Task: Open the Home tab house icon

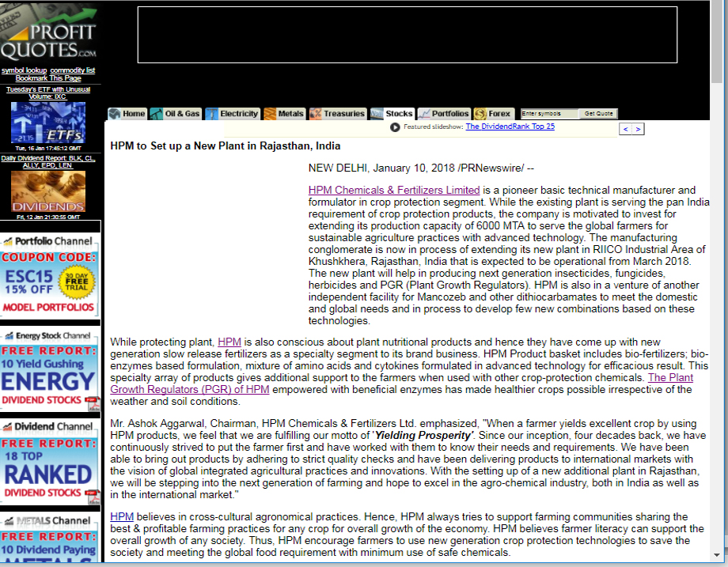Action: [115, 114]
